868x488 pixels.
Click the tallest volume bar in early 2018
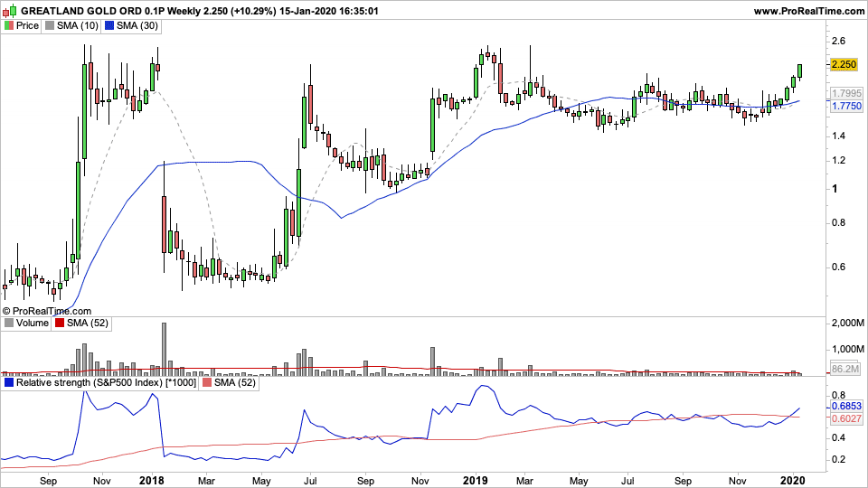click(164, 349)
